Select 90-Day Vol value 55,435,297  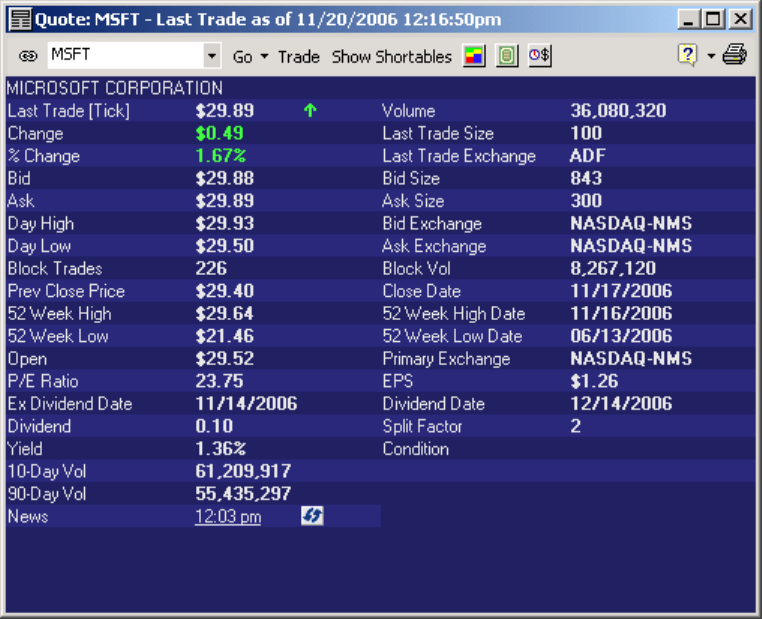point(243,494)
